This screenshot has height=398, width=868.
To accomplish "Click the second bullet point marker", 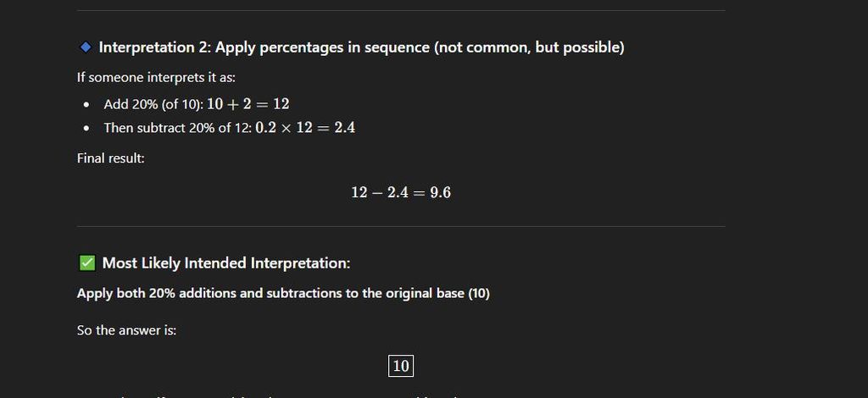I will 86,129.
